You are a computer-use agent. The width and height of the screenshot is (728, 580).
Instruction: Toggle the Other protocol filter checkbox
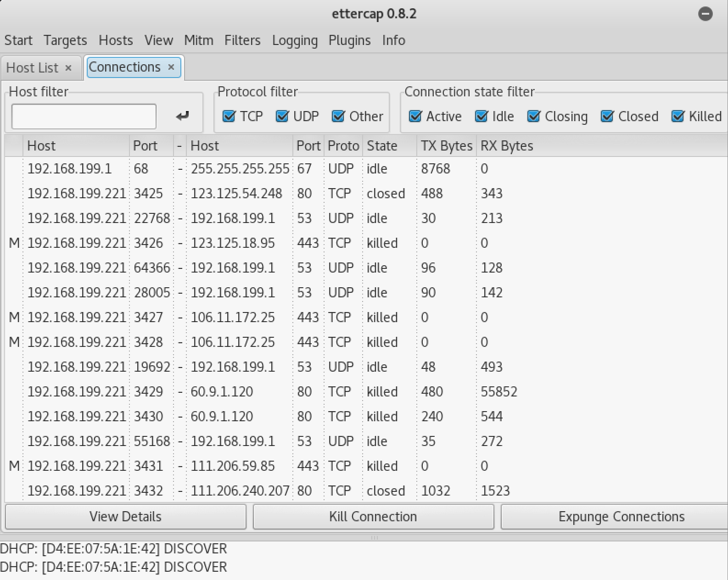coord(338,116)
